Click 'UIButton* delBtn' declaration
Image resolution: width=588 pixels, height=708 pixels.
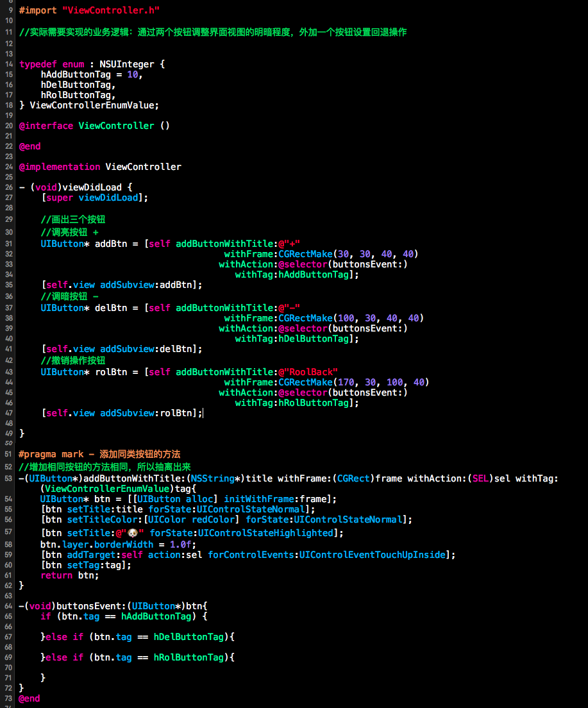pyautogui.click(x=83, y=308)
